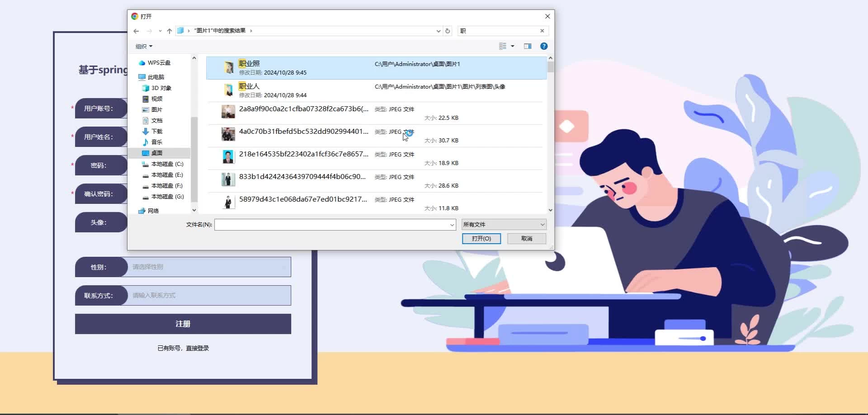Click the 已有账号，直接登录 link
This screenshot has width=868, height=415.
(x=183, y=348)
